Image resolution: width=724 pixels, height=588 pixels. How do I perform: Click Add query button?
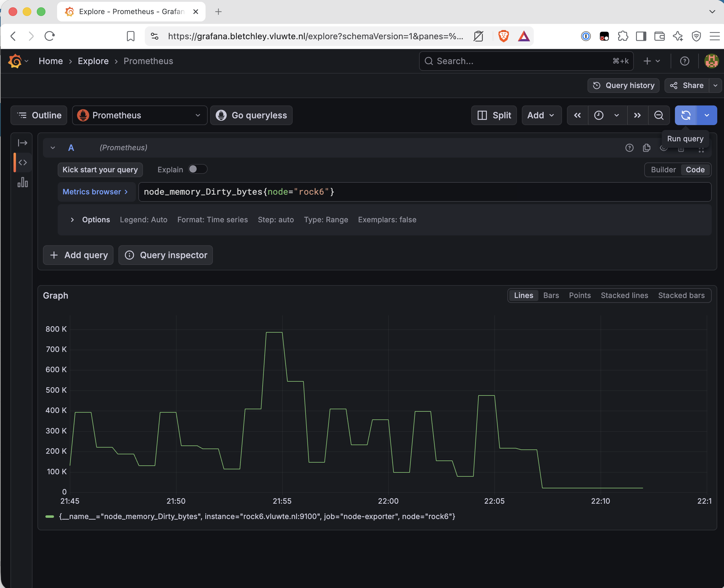pos(78,255)
